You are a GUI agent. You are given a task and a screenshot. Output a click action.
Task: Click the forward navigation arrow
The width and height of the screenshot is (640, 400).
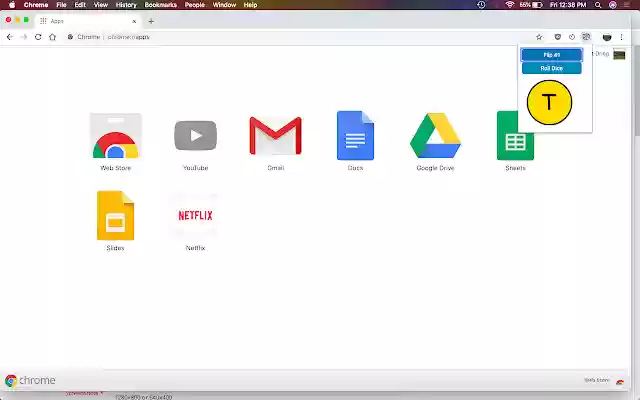coord(24,37)
